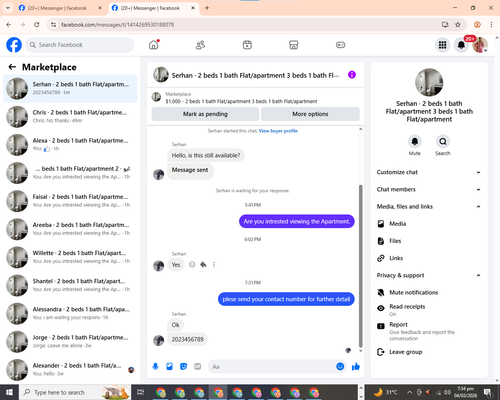Open Alexa conversation in list

click(70, 145)
